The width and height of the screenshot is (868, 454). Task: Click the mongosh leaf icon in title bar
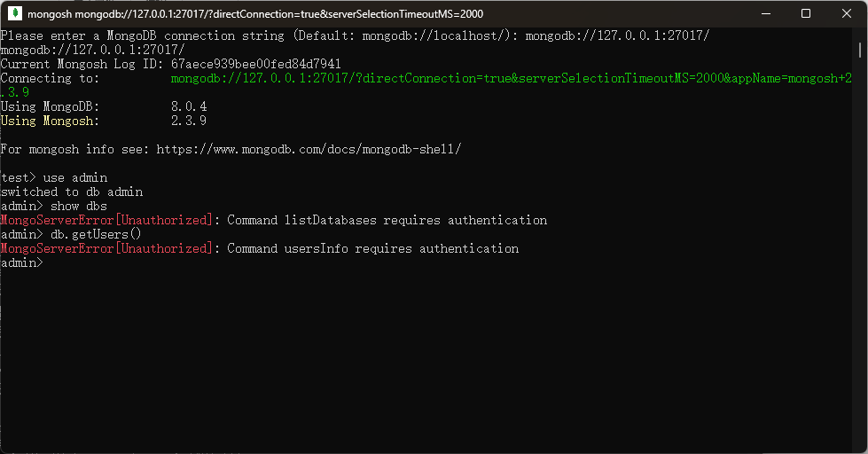click(x=13, y=14)
